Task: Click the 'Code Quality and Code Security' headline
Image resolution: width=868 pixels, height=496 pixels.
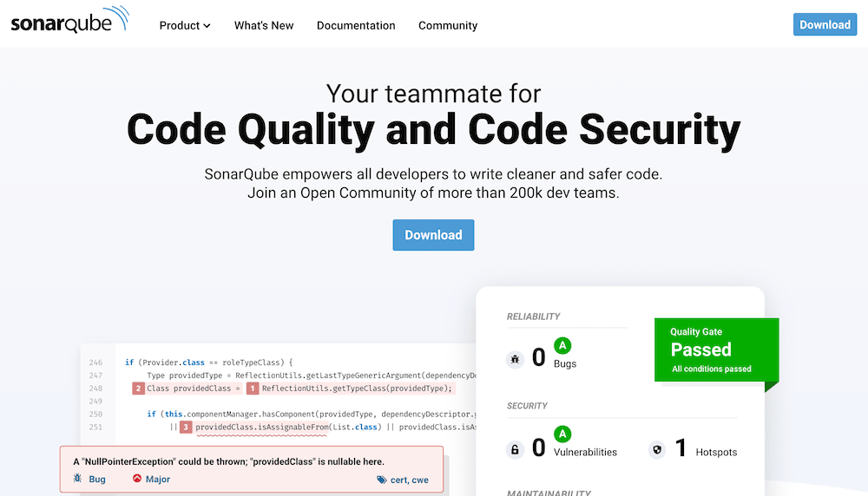Action: point(433,130)
